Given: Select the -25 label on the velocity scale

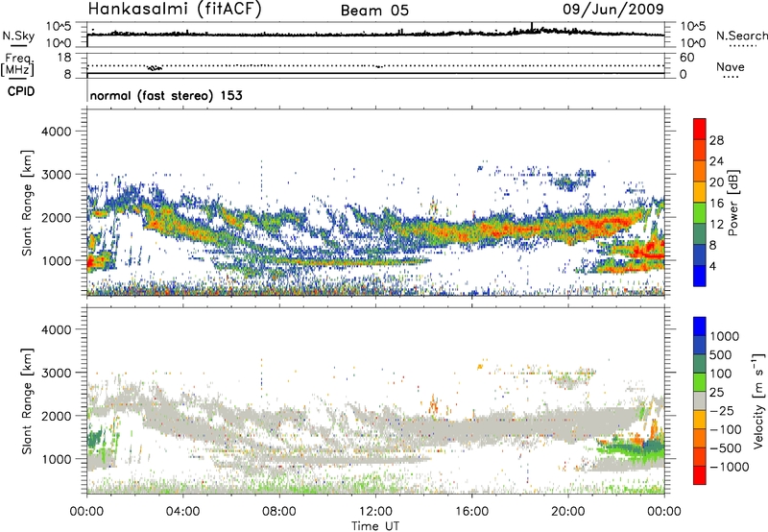Looking at the screenshot, I should tap(722, 411).
